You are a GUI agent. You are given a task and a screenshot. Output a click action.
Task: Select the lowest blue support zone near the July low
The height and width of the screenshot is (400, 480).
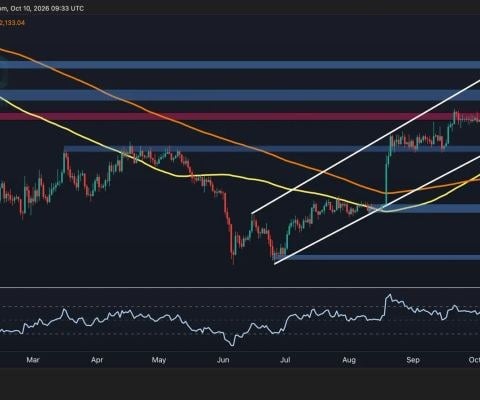[x=377, y=257]
